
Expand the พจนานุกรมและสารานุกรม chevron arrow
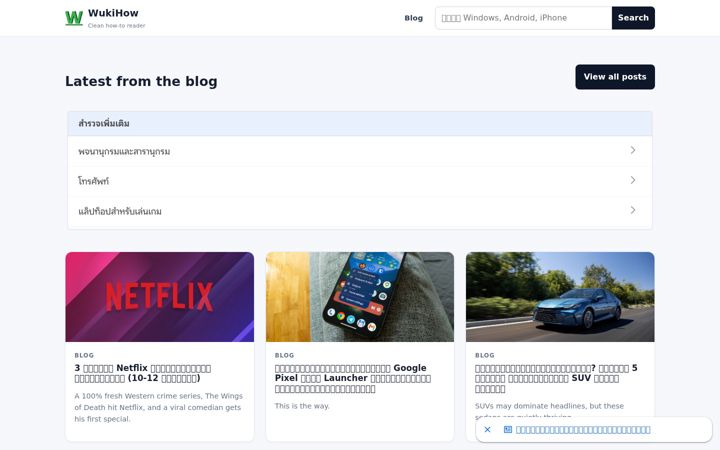[633, 150]
